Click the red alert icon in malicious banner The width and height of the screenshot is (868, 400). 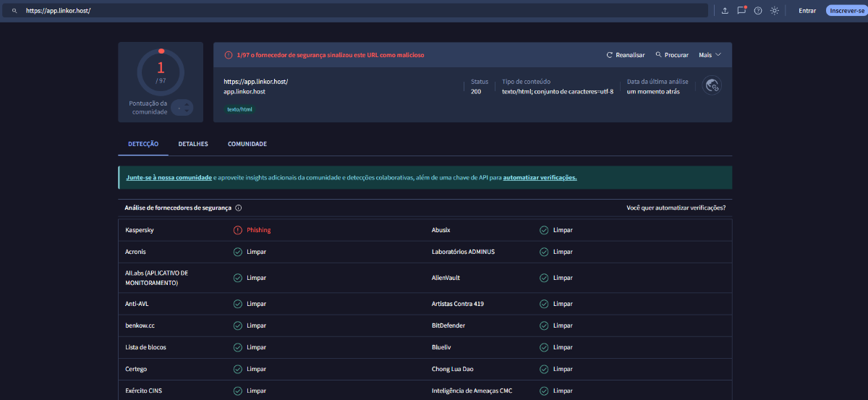[229, 55]
